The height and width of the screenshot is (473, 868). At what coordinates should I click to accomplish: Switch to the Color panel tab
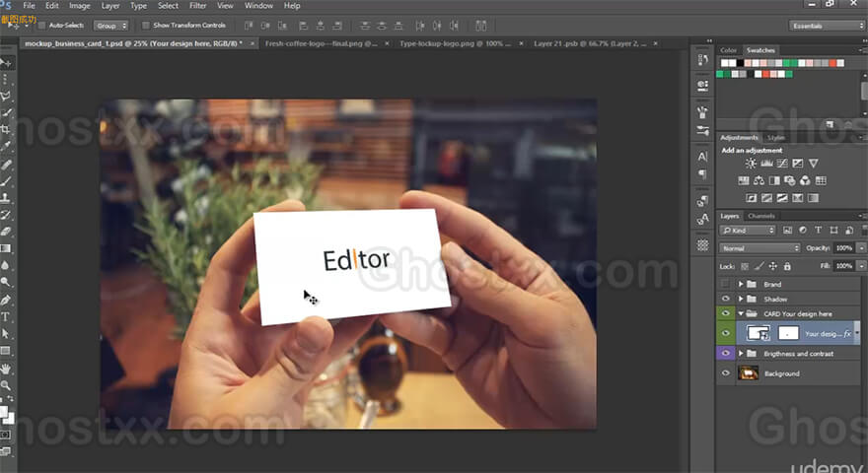click(728, 50)
